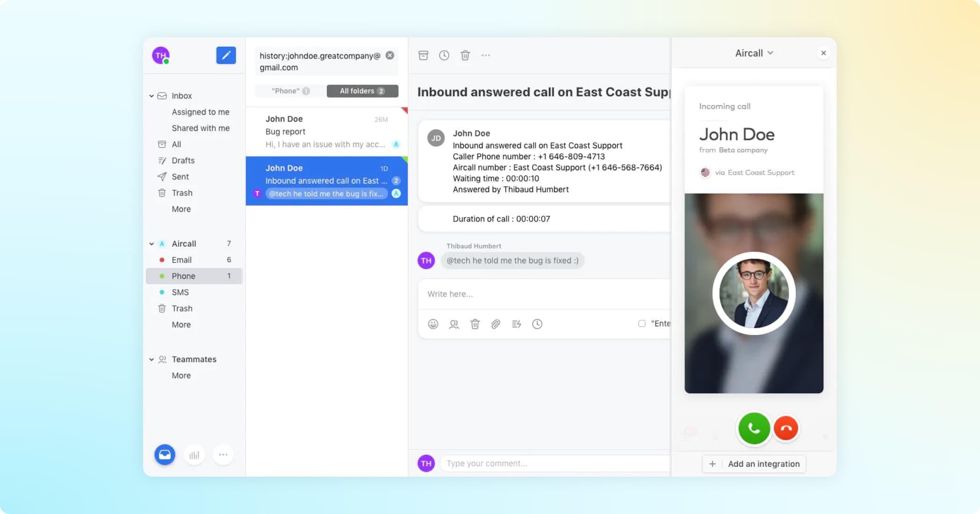This screenshot has width=980, height=514.
Task: Click the Teammates label
Action: coord(194,359)
